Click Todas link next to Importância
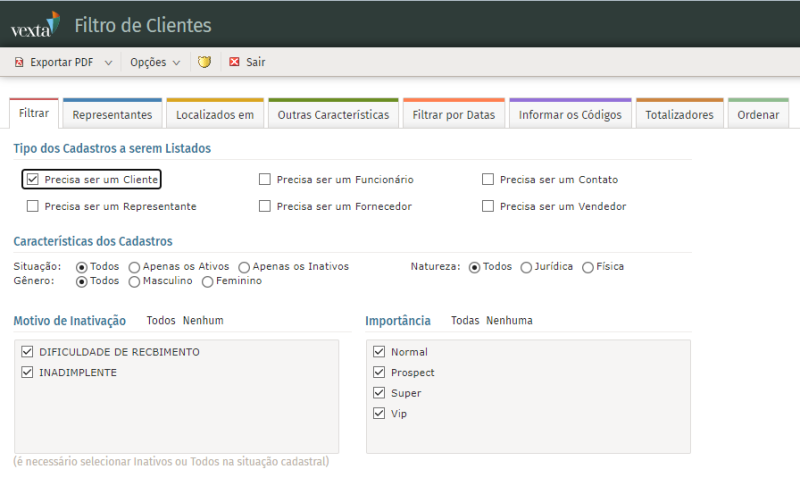 point(465,321)
